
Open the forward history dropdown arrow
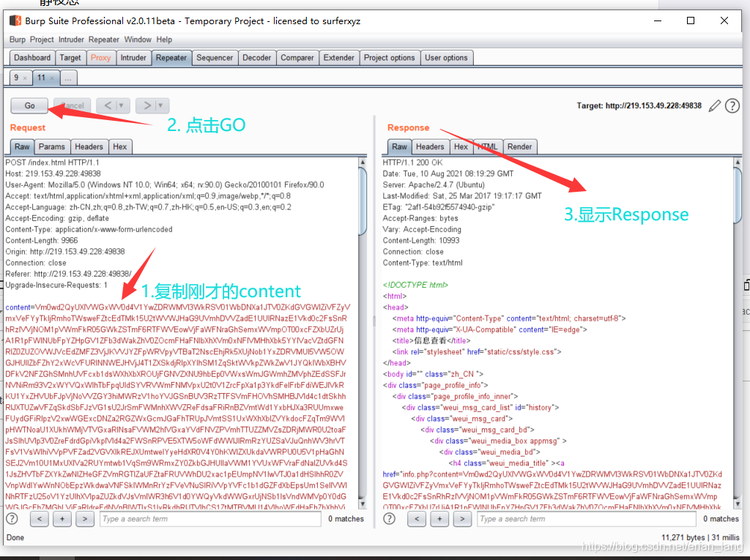tap(161, 105)
